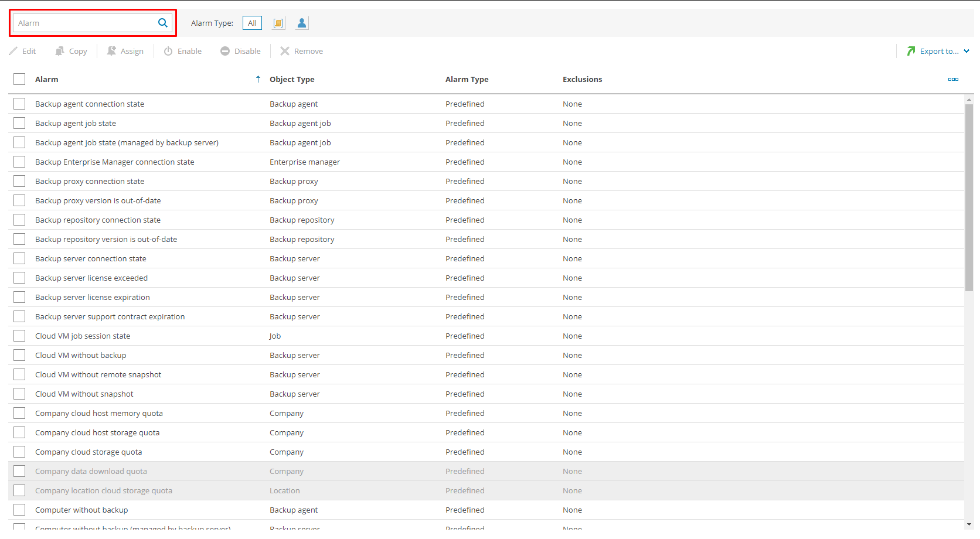Sort by Object Type column header
The image size is (980, 539).
(x=292, y=79)
